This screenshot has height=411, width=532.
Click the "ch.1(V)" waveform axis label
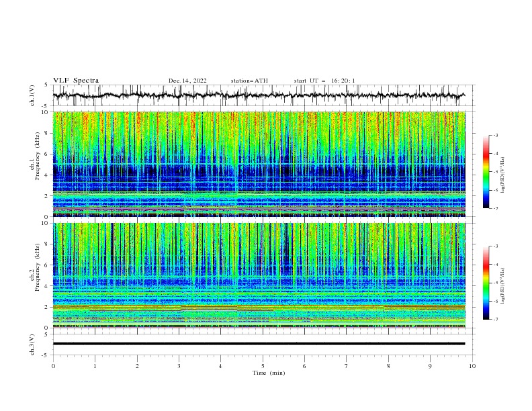[x=32, y=95]
